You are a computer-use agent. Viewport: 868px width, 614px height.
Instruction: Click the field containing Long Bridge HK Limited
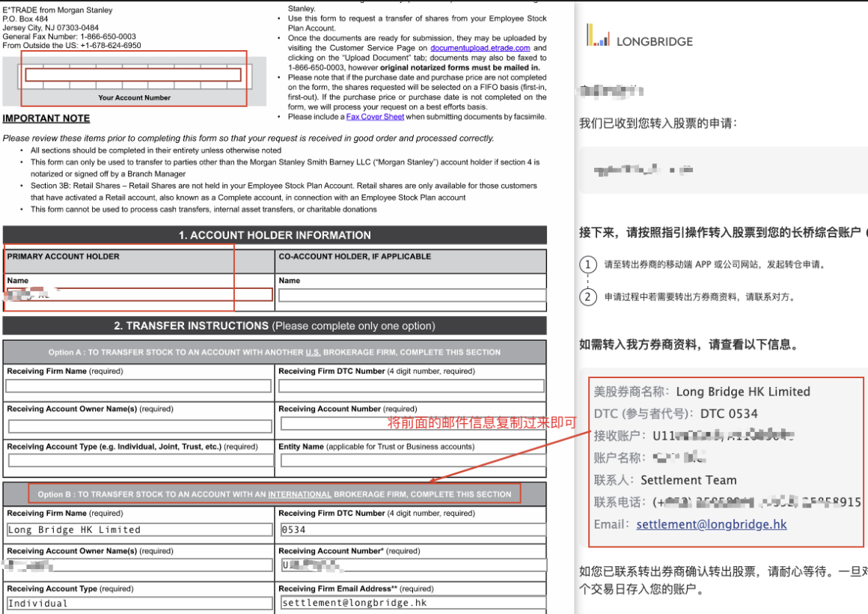click(x=139, y=530)
